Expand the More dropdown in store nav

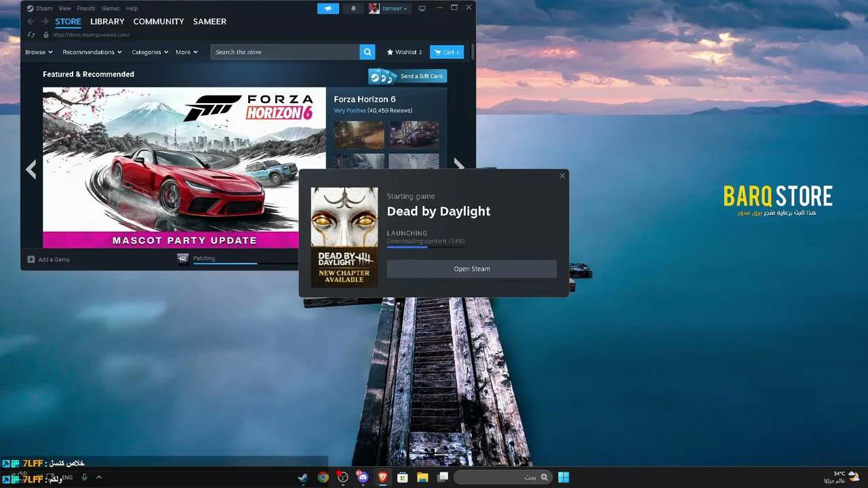coord(186,52)
